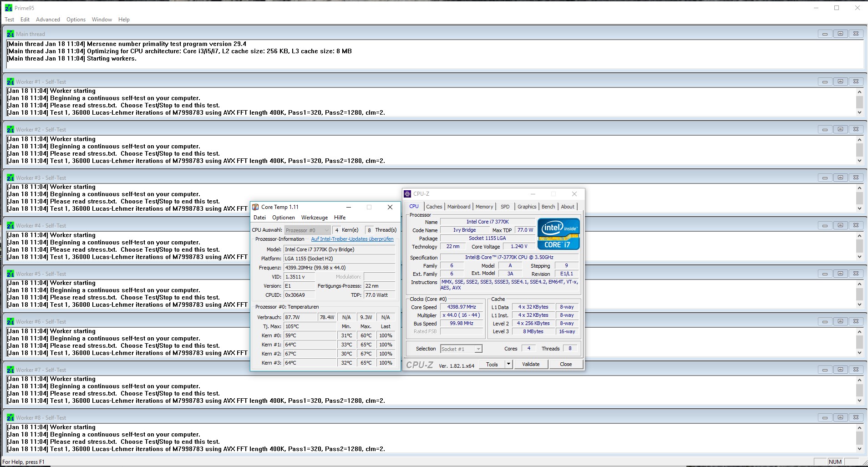The height and width of the screenshot is (467, 868).
Task: Switch to the Graphics tab in CPU-Z
Action: pos(527,207)
